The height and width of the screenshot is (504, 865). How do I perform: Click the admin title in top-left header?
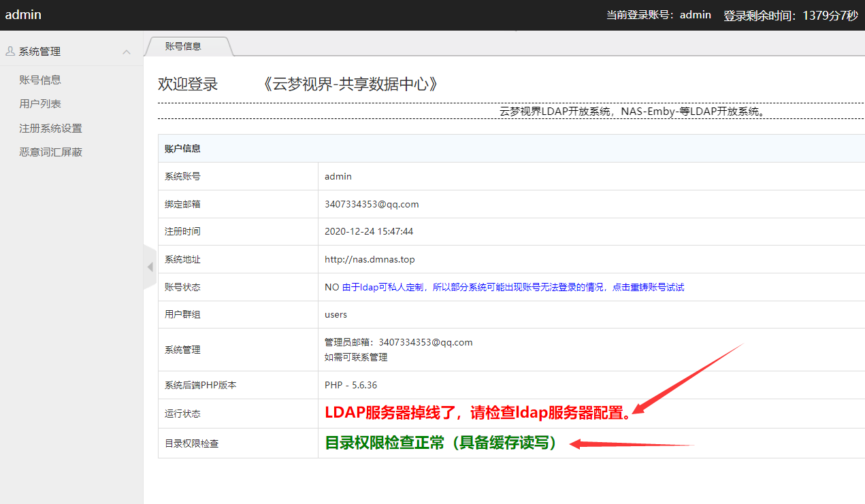pyautogui.click(x=23, y=14)
